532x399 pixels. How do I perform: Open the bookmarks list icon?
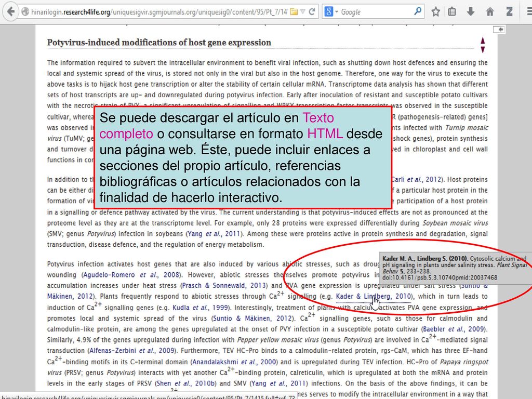click(452, 12)
